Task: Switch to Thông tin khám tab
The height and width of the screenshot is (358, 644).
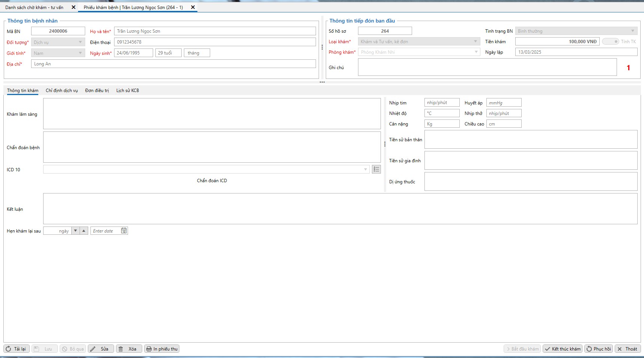Action: point(23,91)
